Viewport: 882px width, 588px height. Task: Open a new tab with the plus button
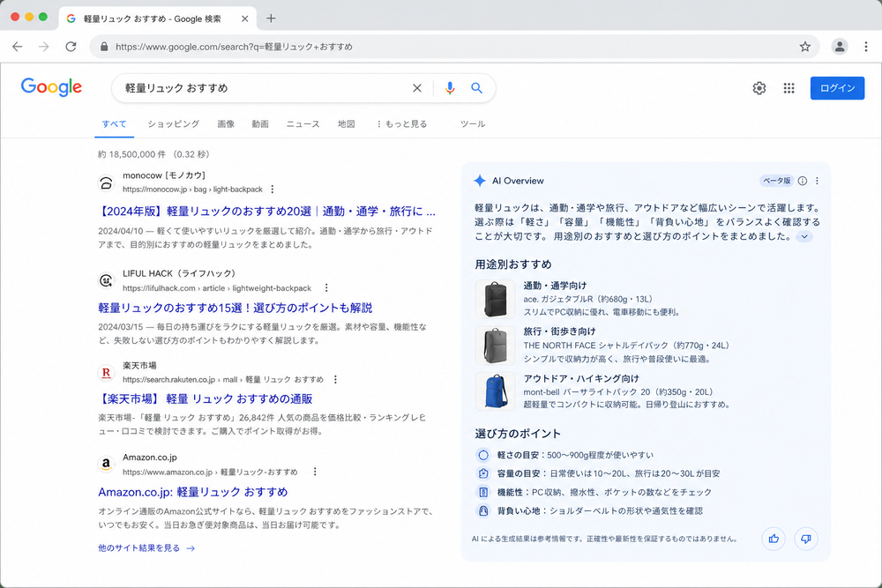(271, 19)
